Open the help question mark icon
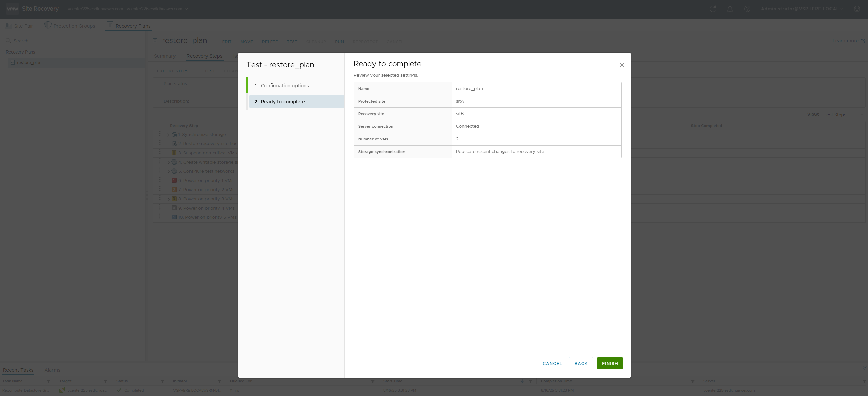 [x=747, y=9]
